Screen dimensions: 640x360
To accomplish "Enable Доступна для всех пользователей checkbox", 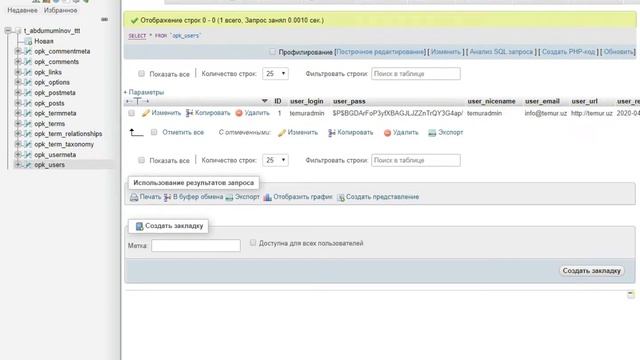I will click(253, 243).
